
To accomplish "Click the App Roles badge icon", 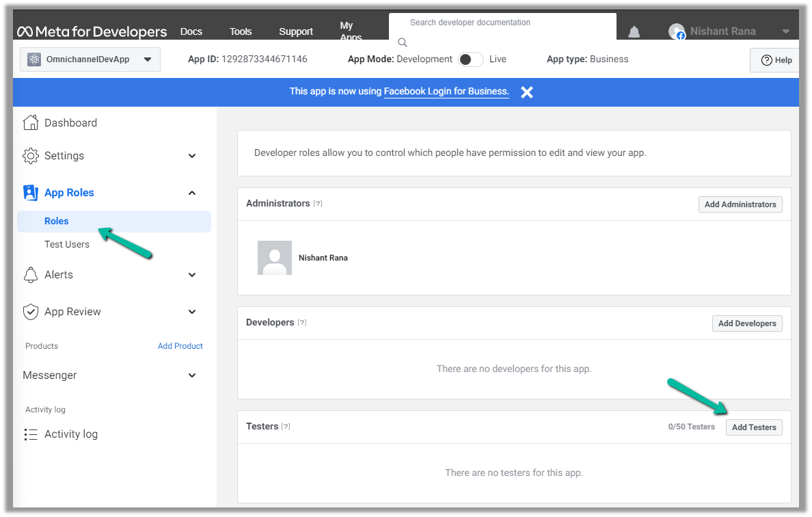I will tap(31, 193).
